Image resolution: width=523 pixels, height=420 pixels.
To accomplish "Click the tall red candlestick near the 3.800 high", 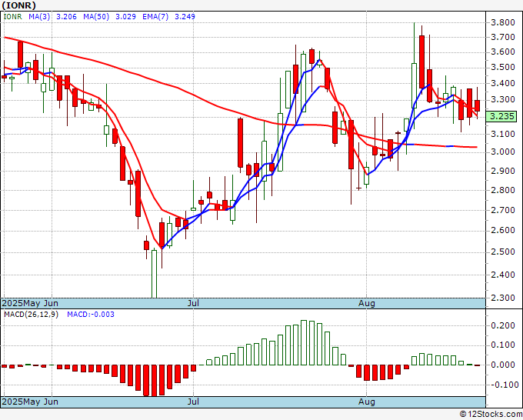I will click(x=422, y=62).
